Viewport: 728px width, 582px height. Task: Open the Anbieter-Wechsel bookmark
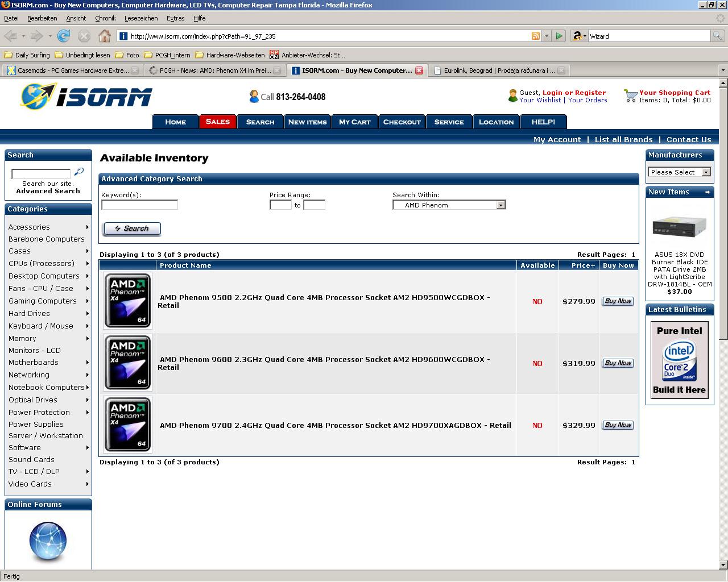point(307,55)
